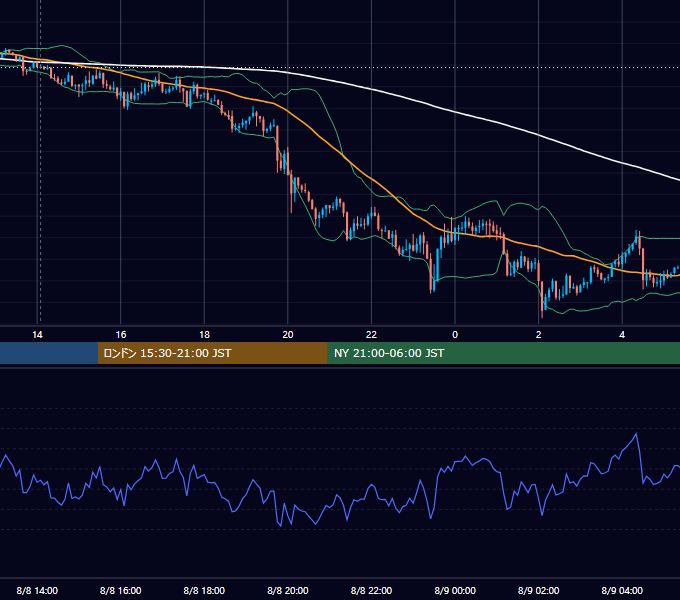The width and height of the screenshot is (680, 600).
Task: Click the 8/9 00:00 label on indicator axis
Action: [455, 590]
